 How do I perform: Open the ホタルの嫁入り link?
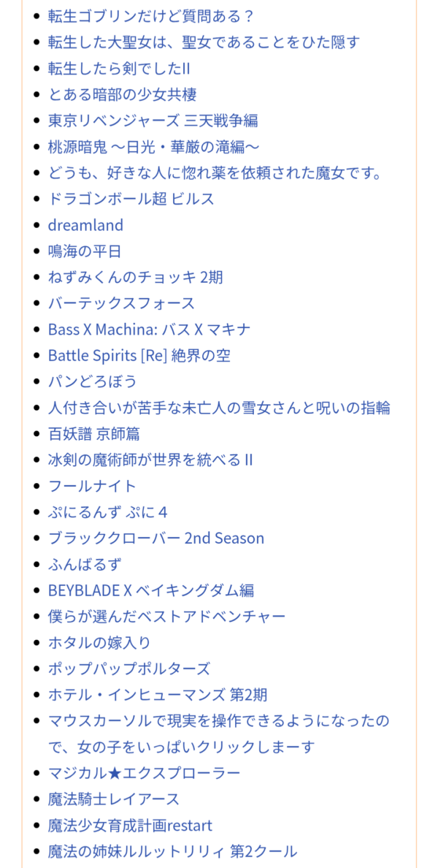tap(99, 642)
